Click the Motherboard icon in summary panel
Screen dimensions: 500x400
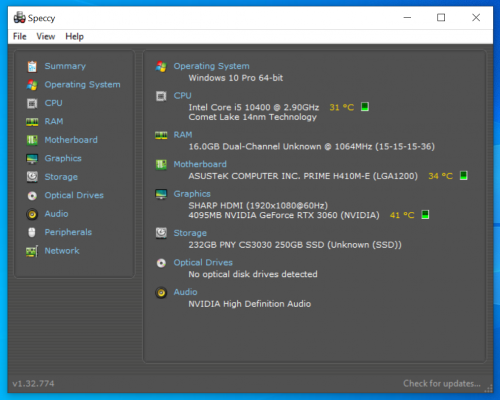click(161, 164)
